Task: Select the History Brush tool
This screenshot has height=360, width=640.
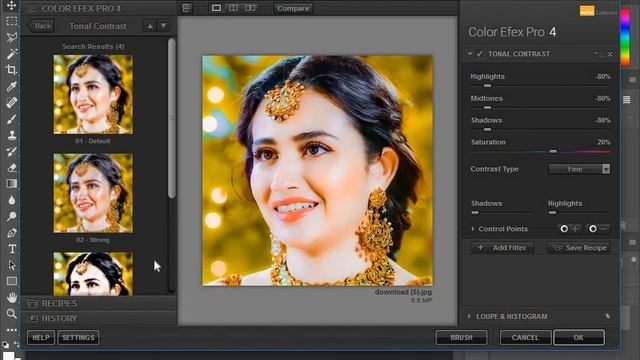Action: (11, 151)
